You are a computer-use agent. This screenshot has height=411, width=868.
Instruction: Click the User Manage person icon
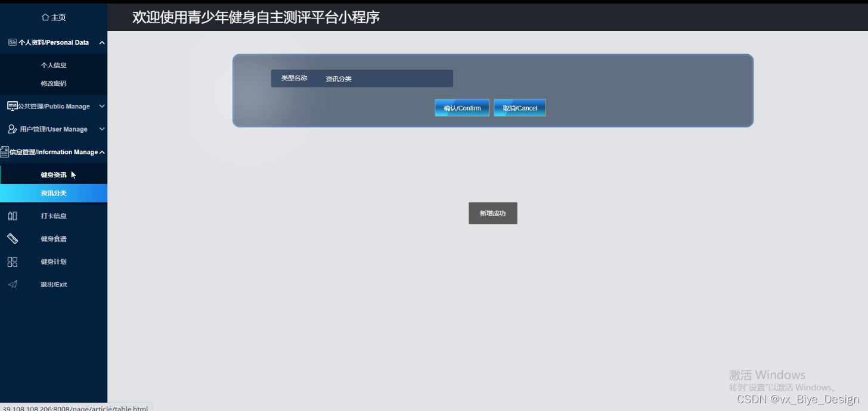click(x=13, y=129)
